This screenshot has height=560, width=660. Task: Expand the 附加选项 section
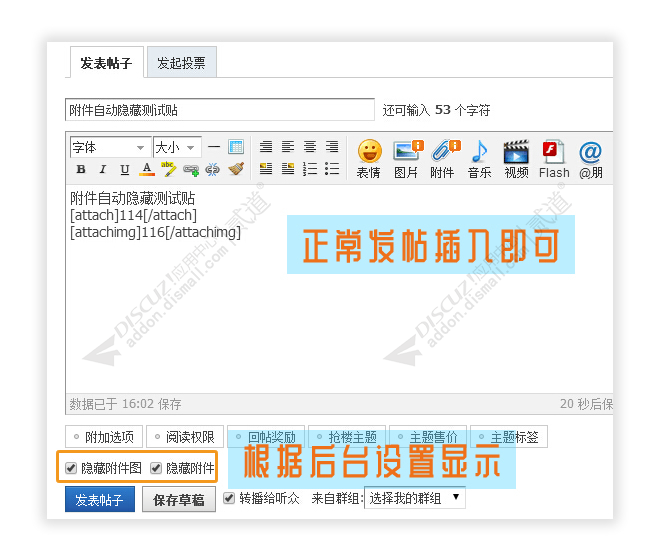(x=104, y=437)
